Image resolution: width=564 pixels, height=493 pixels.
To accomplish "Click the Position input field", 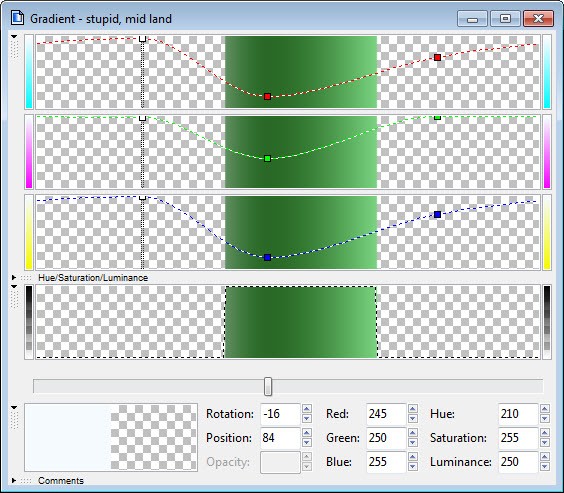I will coord(280,438).
